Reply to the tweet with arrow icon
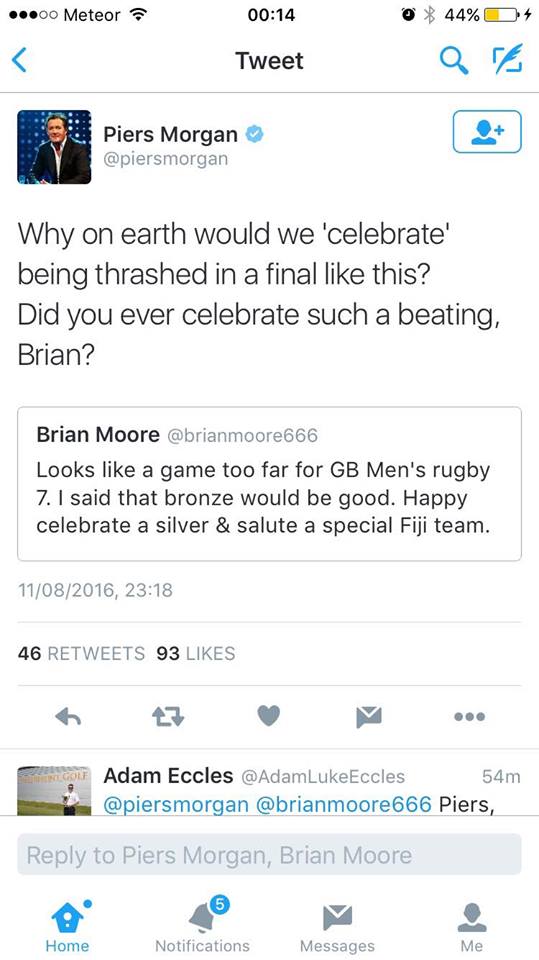 (68, 716)
